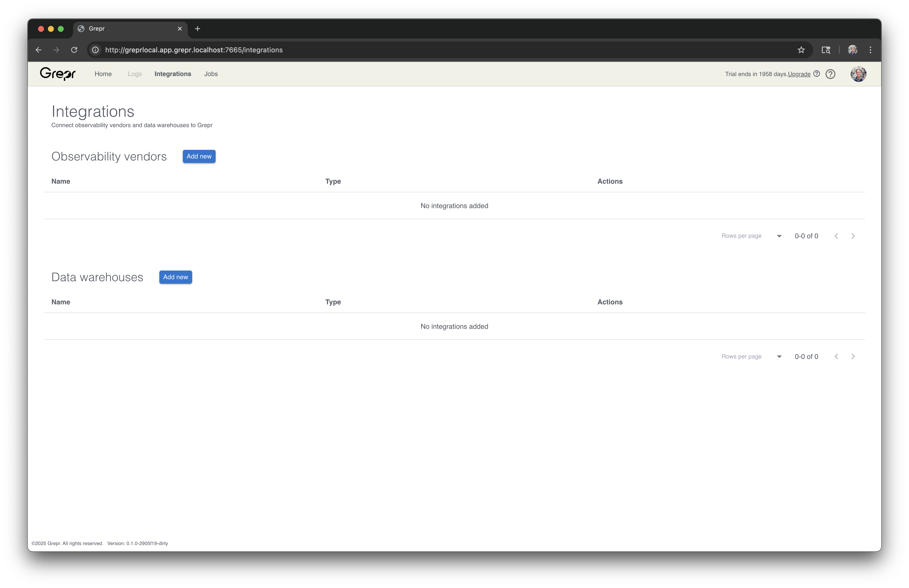This screenshot has width=909, height=588.
Task: Expand rows per page dropdown for Data warehouses
Action: click(779, 356)
